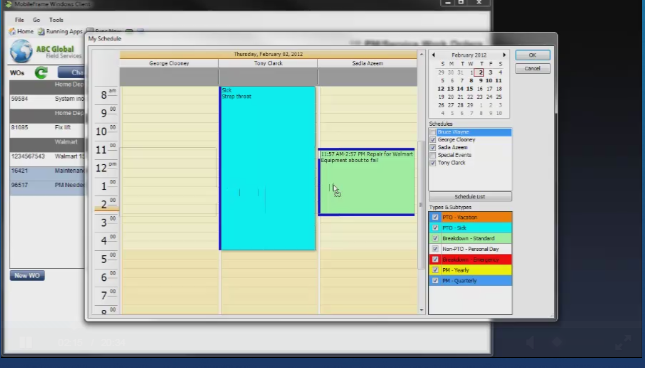
Task: Click George Clooney's 9 00 time slot
Action: (169, 113)
